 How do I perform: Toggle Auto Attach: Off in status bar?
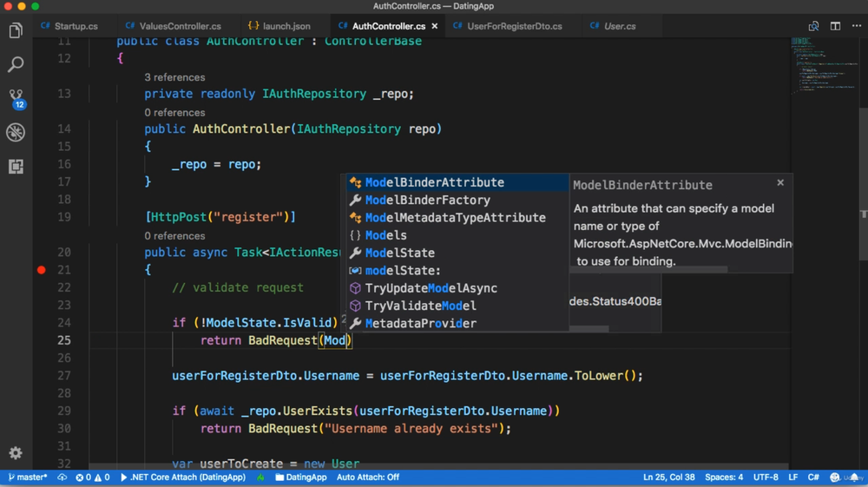367,477
